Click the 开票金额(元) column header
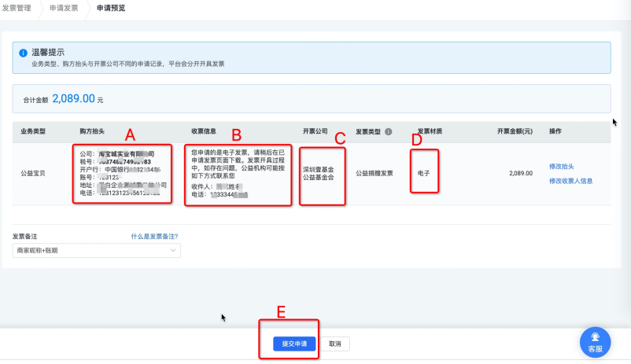631x364 pixels. coord(515,131)
